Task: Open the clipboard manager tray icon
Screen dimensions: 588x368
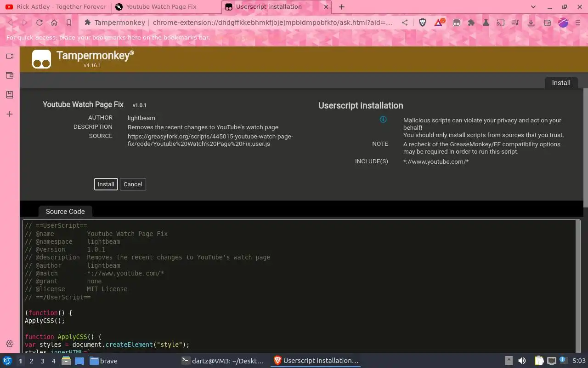Action: [x=539, y=361]
